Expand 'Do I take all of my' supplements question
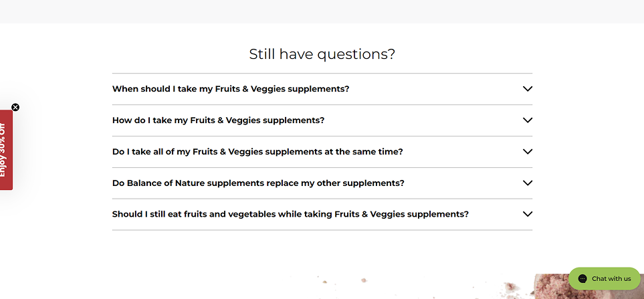The width and height of the screenshot is (644, 299). click(257, 152)
